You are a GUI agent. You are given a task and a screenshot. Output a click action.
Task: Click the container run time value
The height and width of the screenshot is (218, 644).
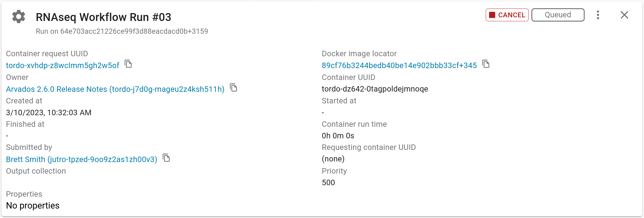[338, 136]
